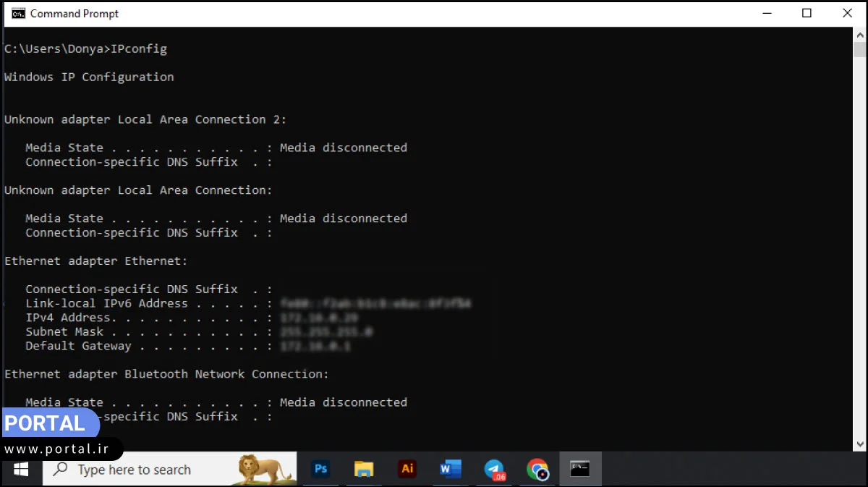868x487 pixels.
Task: Maximize the Command Prompt window
Action: point(807,13)
